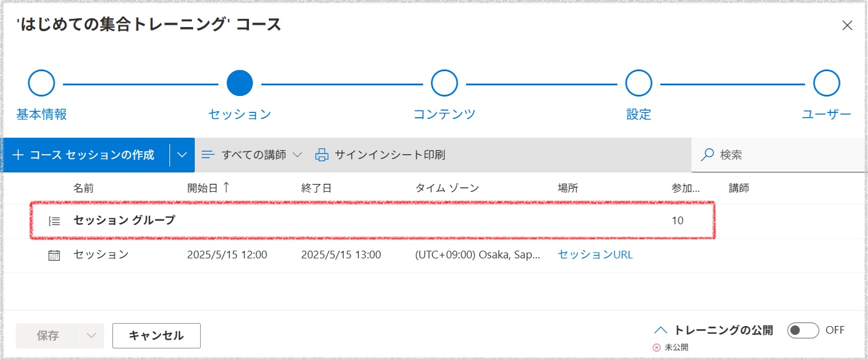Open the コンテンツ step circle
868x359 pixels.
pyautogui.click(x=444, y=84)
